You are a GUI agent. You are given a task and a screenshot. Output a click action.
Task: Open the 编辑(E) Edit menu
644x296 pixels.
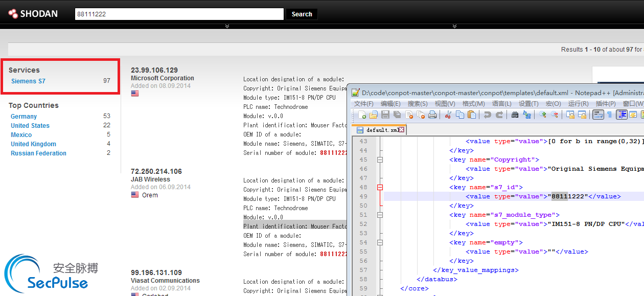(391, 104)
